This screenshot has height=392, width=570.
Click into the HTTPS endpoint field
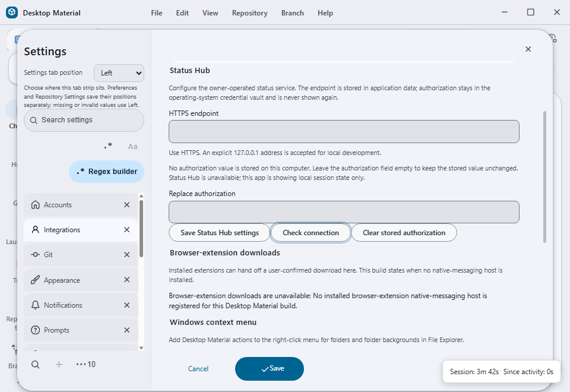click(344, 132)
